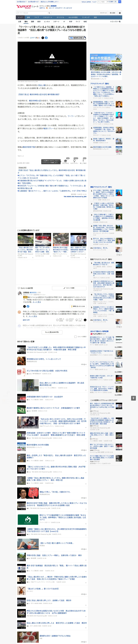Screen dimensions: 138x644
Task: Open the TBS NEWS DIG logo
Action: point(77,38)
